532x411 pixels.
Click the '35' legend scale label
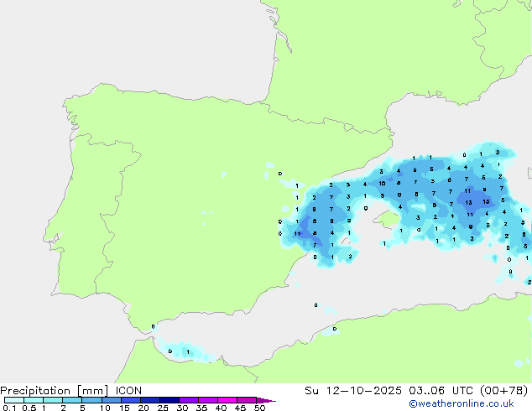pos(201,408)
